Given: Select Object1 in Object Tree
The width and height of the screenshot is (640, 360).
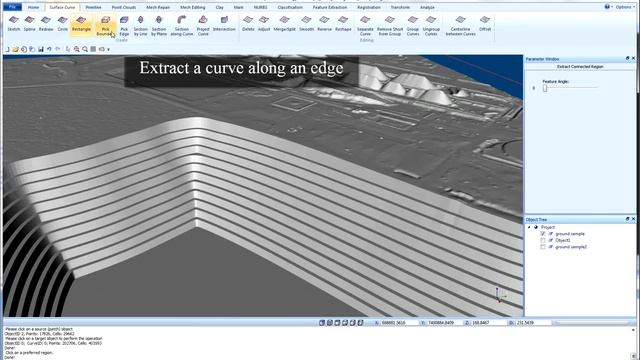Looking at the screenshot, I should 562,240.
